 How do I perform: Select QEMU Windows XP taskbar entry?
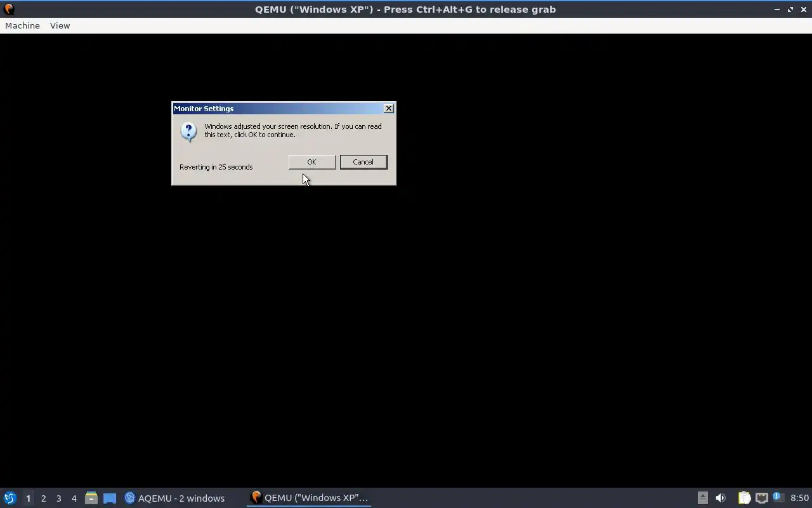(309, 498)
